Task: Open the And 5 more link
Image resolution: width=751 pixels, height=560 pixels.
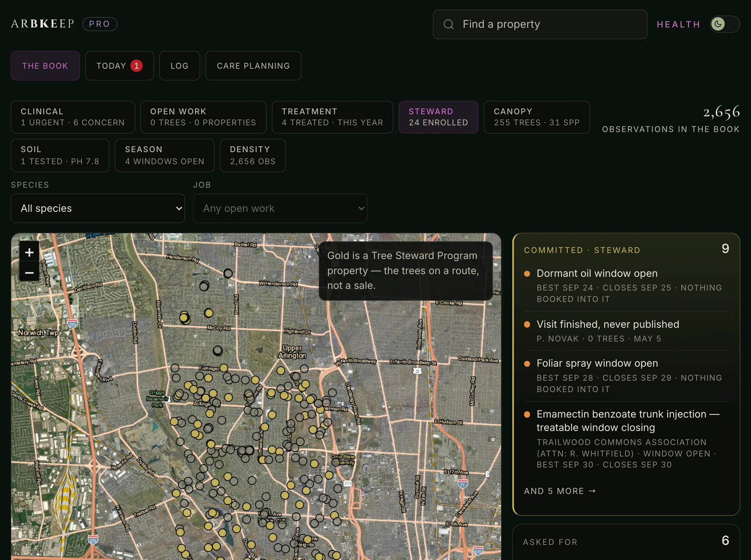Action: coord(560,491)
